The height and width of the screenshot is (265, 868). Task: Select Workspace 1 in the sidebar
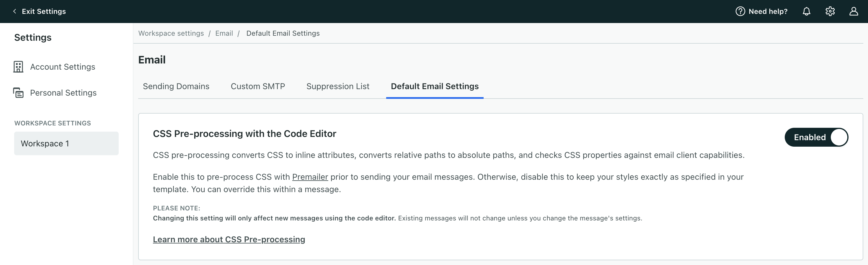[66, 143]
